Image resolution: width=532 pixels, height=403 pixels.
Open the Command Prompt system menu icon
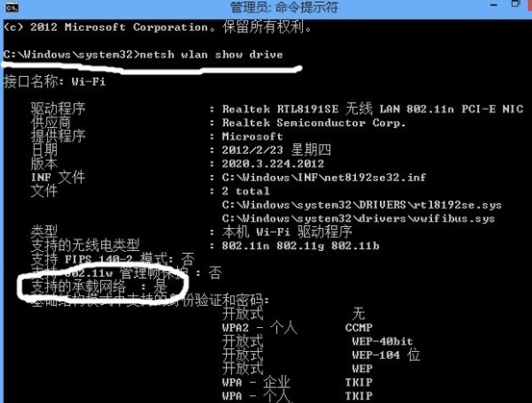point(12,7)
